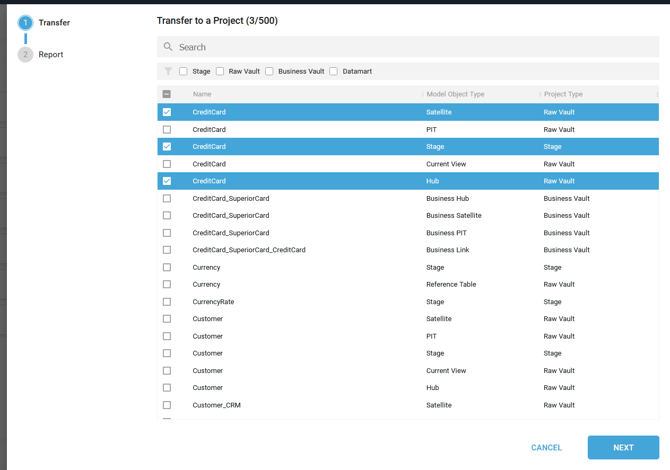This screenshot has height=470, width=670.
Task: Enable the Raw Vault filter checkbox
Action: pyautogui.click(x=220, y=72)
